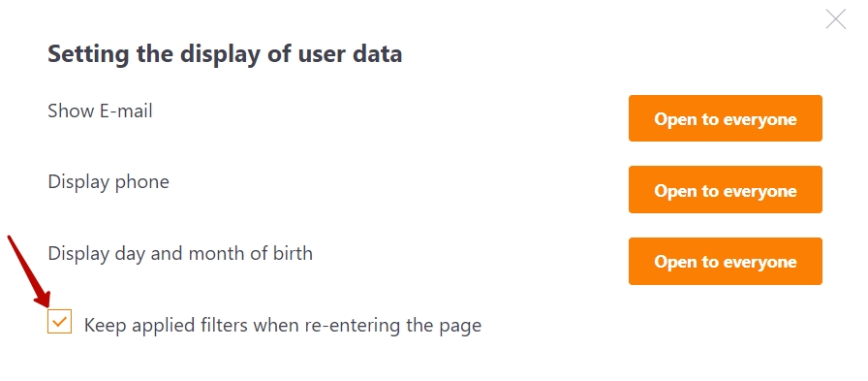Click the first orange Open to everyone button
This screenshot has width=868, height=381.
[x=726, y=118]
